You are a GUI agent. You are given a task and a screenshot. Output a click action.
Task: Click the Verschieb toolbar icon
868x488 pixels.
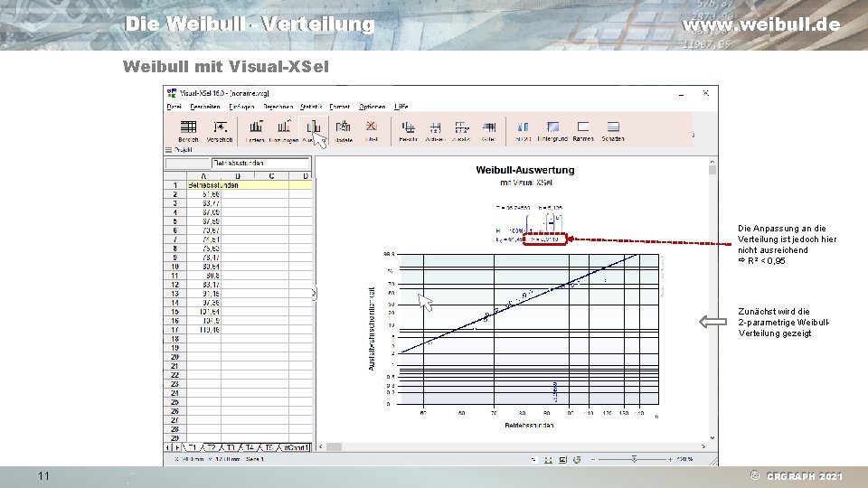[220, 127]
